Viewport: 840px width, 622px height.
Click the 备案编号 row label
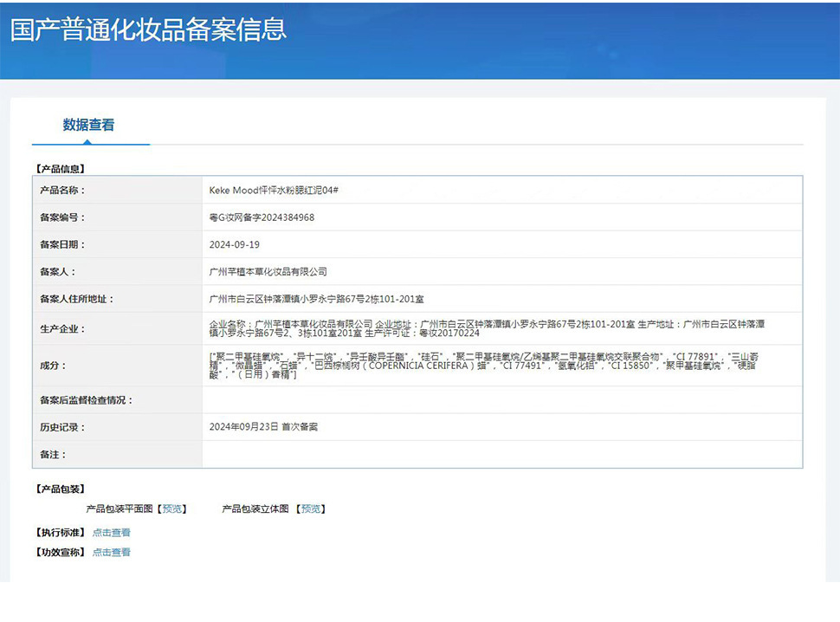pos(62,217)
